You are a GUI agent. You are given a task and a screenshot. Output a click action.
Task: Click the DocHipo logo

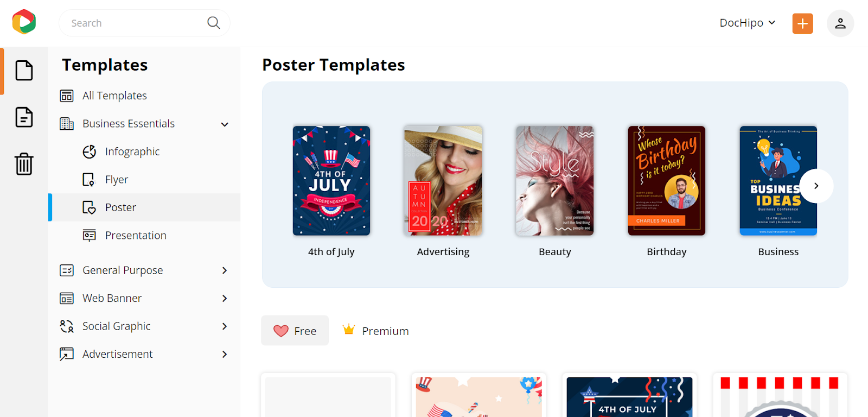(x=24, y=22)
